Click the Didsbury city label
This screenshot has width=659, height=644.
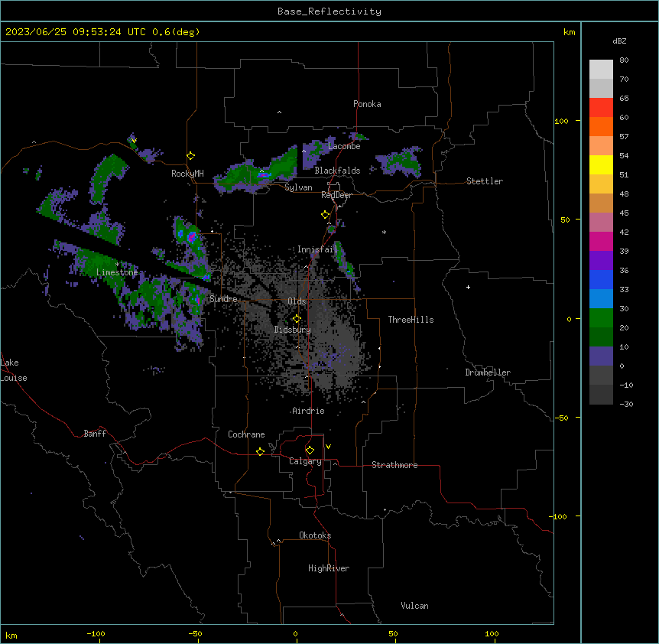pyautogui.click(x=293, y=330)
